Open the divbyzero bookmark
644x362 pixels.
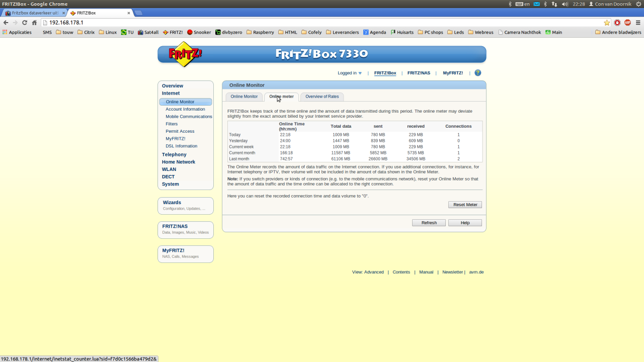[228, 32]
